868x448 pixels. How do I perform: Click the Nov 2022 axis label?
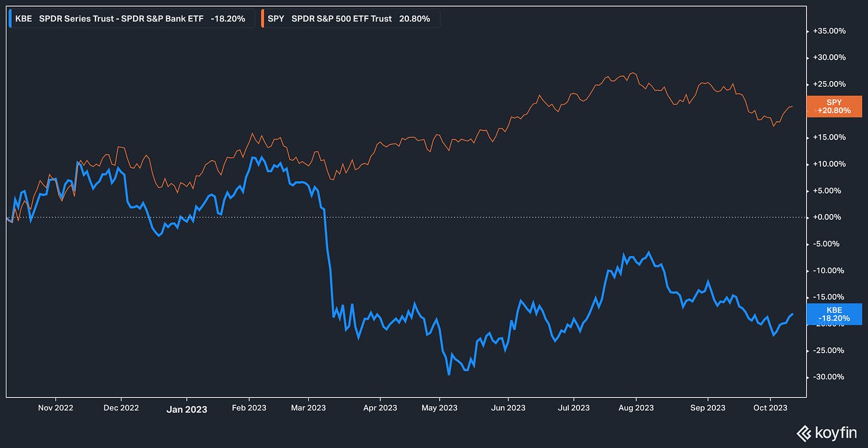pyautogui.click(x=55, y=408)
